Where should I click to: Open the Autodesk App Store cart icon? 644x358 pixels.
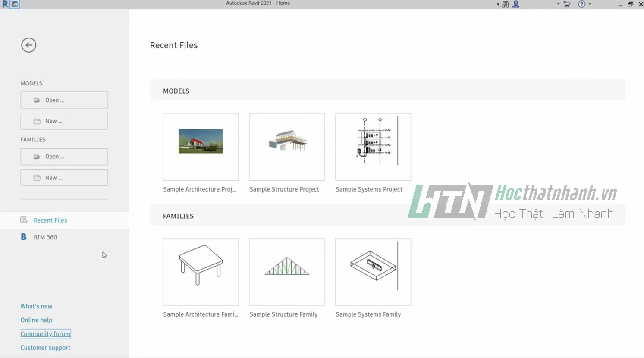click(x=566, y=4)
